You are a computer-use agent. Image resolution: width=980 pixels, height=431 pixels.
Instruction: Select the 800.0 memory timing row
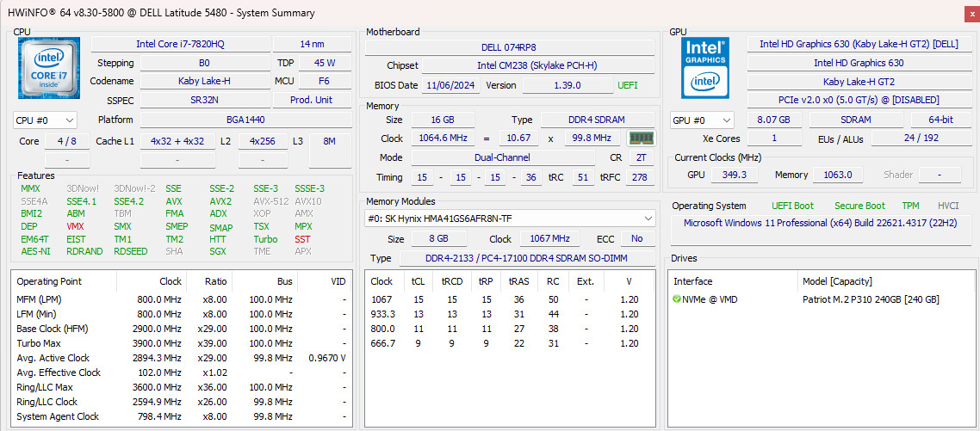(x=510, y=329)
